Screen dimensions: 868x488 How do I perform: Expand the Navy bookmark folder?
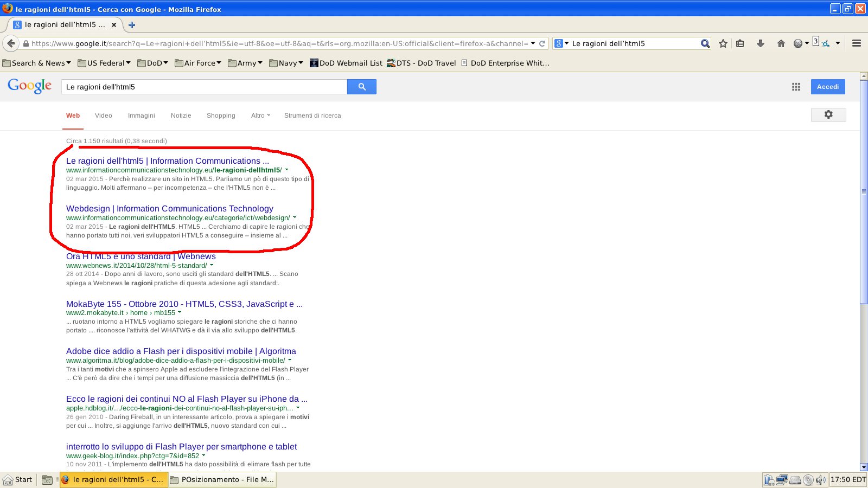click(x=286, y=63)
